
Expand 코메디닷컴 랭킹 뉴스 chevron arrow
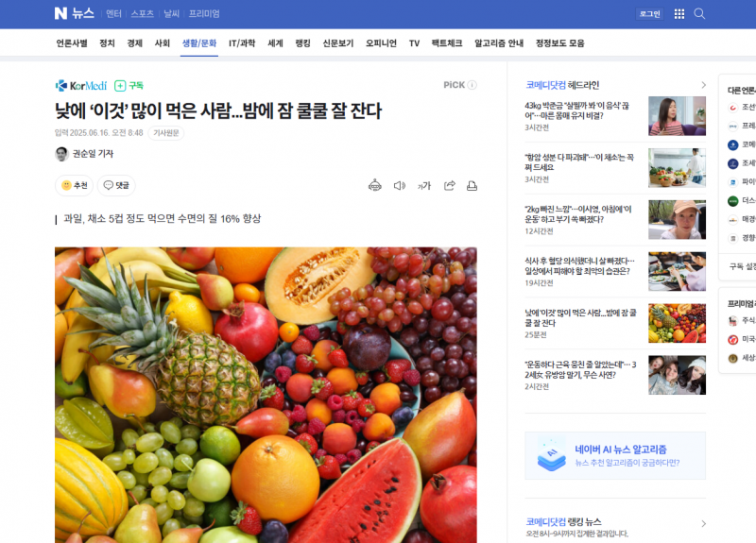(703, 524)
